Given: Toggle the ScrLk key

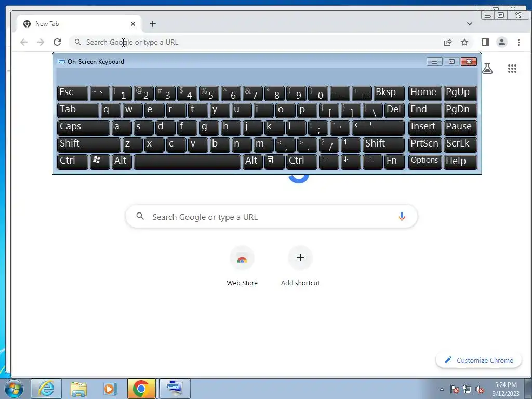Looking at the screenshot, I should tap(460, 144).
